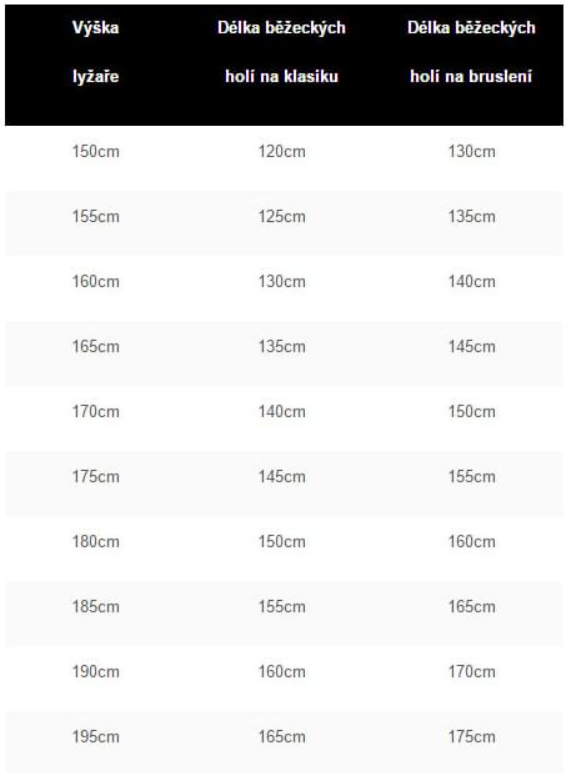The image size is (567, 773).
Task: Select 165cm skating pole length for 185cm skier
Action: click(x=471, y=607)
